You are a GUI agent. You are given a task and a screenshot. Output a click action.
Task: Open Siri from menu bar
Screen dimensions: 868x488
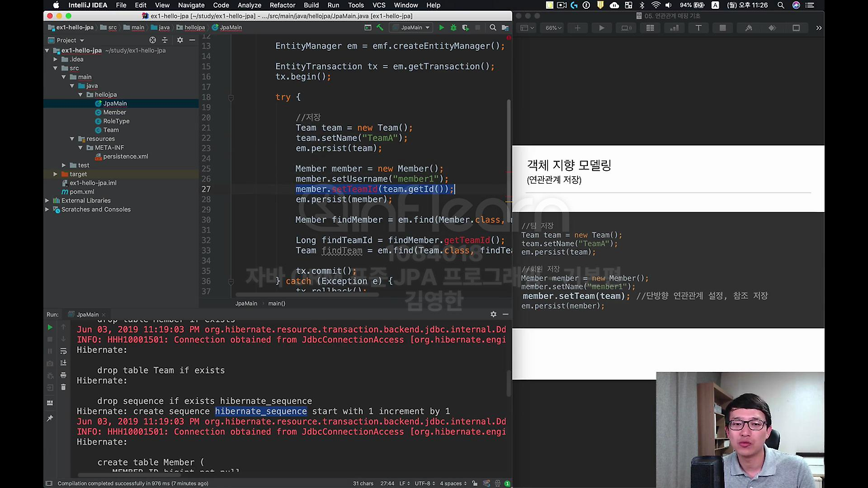pyautogui.click(x=796, y=5)
